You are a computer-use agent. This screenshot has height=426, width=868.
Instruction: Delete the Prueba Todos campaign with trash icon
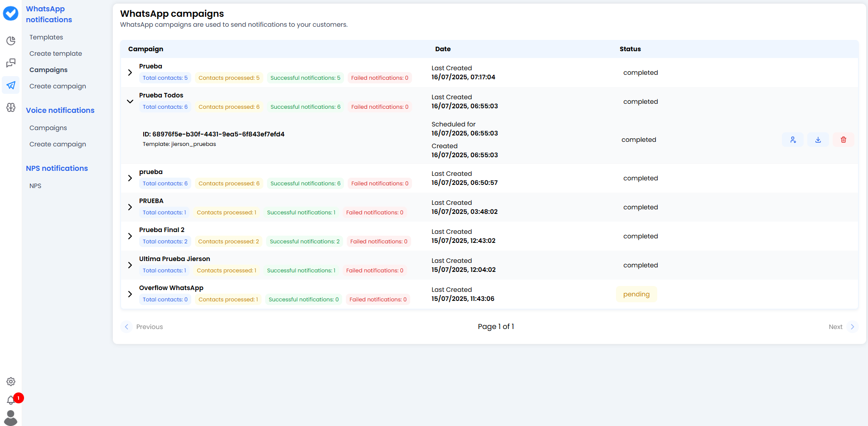pyautogui.click(x=844, y=140)
